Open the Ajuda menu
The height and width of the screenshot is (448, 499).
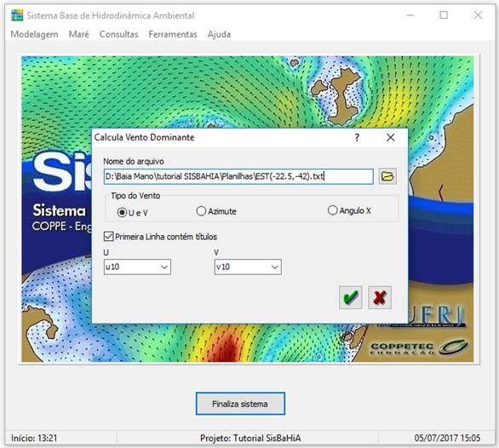point(219,34)
